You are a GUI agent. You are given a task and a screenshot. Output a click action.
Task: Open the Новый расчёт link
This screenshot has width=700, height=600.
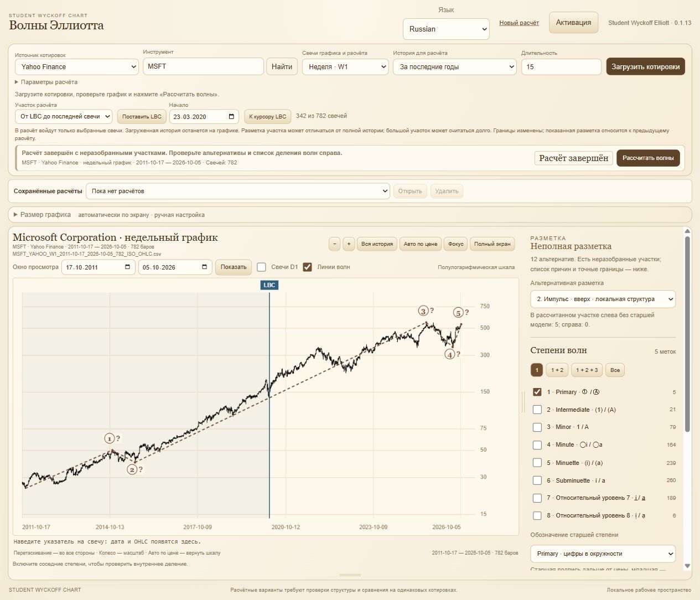click(x=519, y=23)
